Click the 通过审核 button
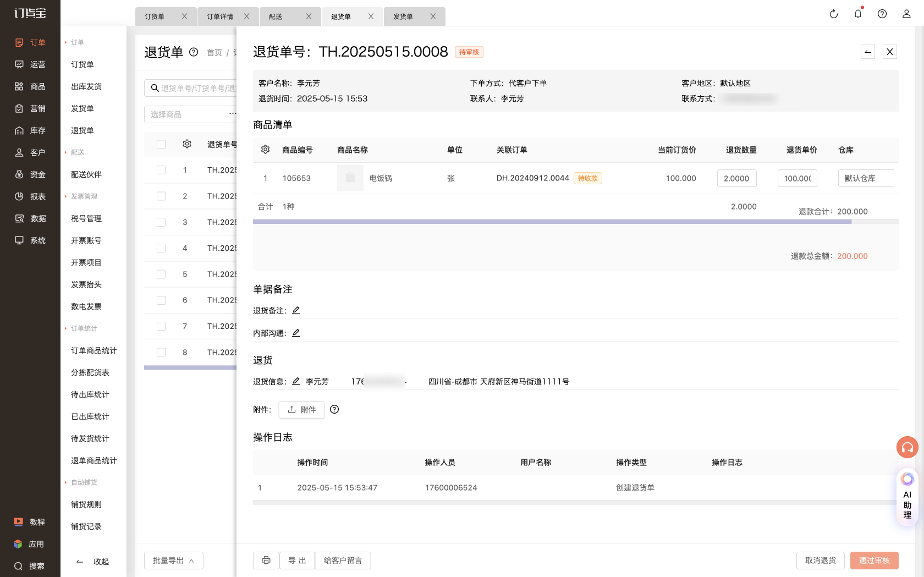This screenshot has width=924, height=577. (875, 560)
